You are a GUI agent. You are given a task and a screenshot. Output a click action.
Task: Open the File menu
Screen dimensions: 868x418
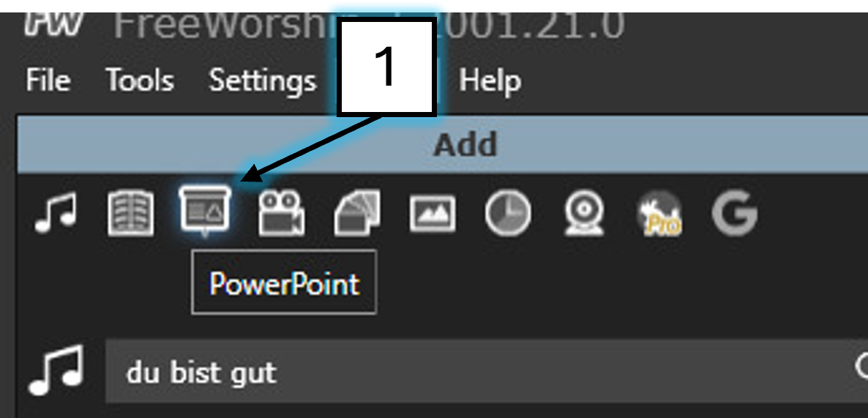click(48, 81)
